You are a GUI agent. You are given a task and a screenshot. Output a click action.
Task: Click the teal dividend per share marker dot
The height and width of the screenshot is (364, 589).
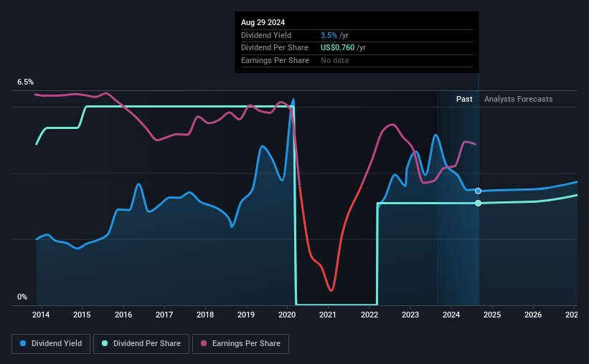(479, 203)
